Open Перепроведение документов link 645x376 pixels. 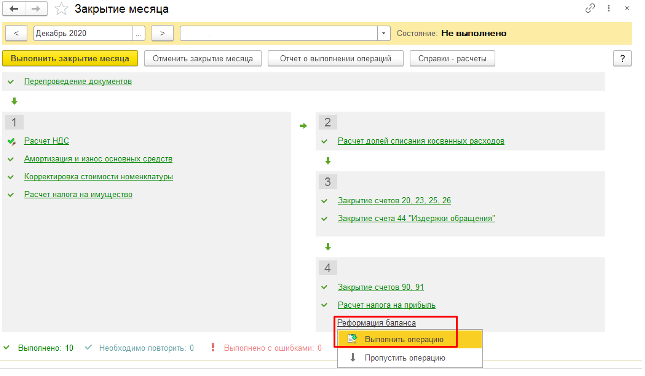[78, 81]
